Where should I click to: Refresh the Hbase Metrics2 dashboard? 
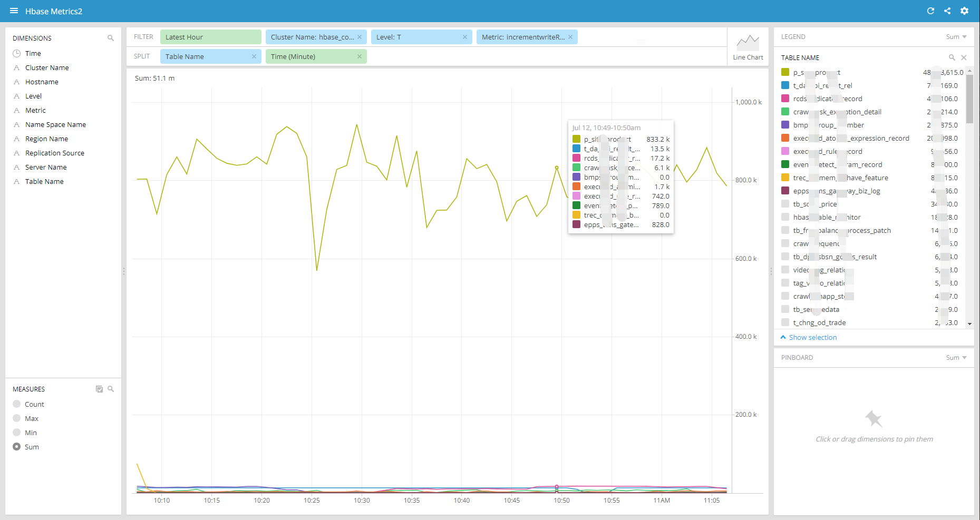930,11
